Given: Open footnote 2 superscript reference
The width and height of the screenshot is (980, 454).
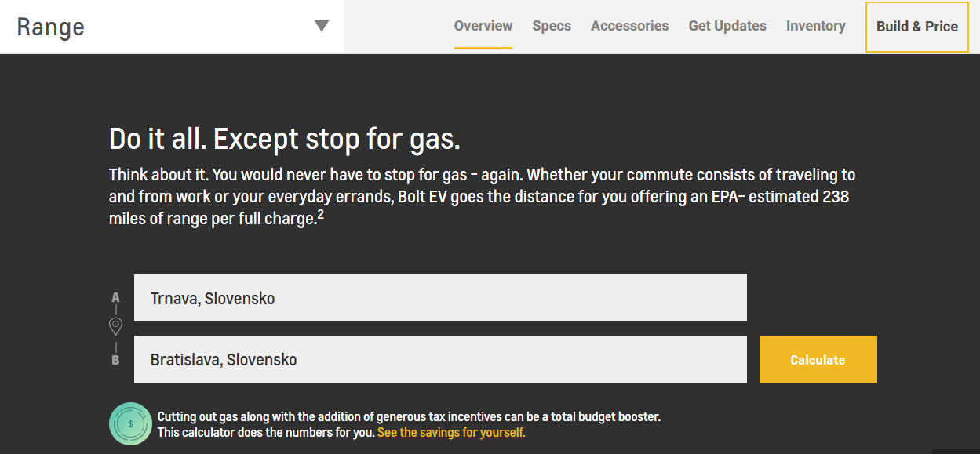Looking at the screenshot, I should (x=320, y=214).
